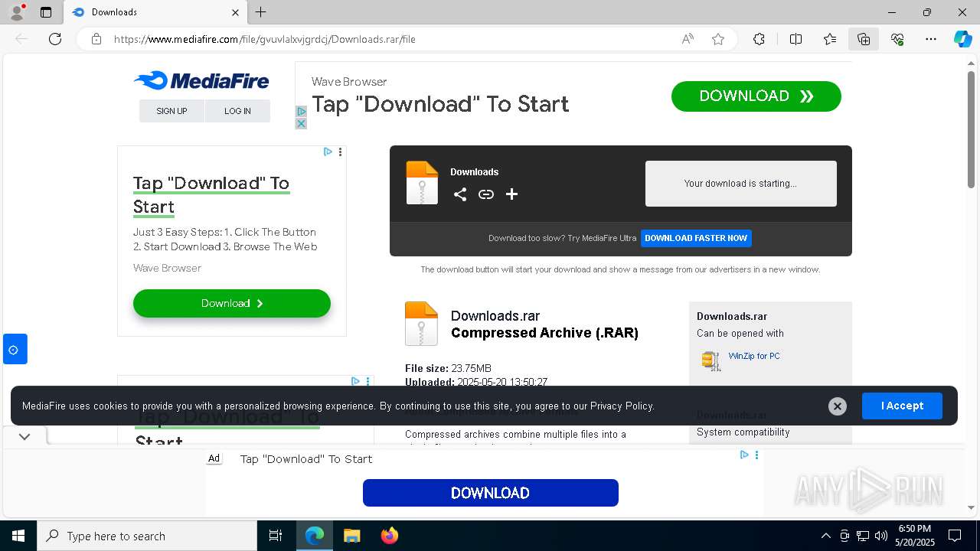
Task: Open Browser essentials heart icon
Action: 897,39
